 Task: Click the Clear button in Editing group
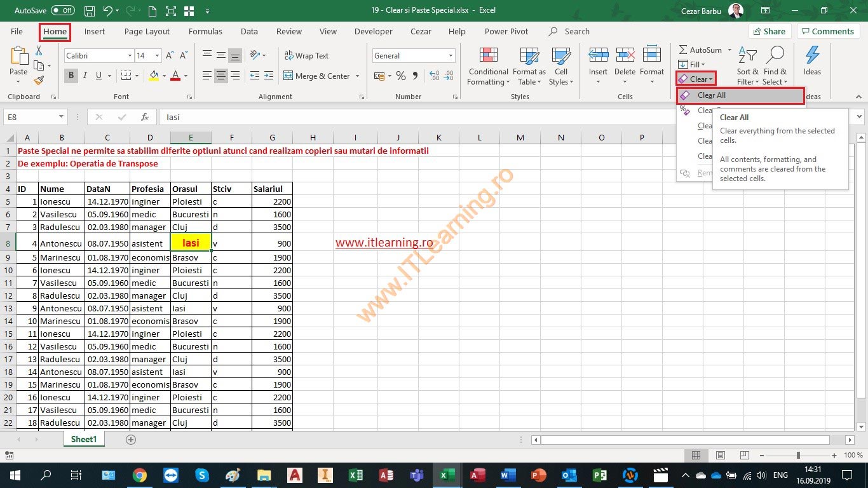(x=696, y=79)
